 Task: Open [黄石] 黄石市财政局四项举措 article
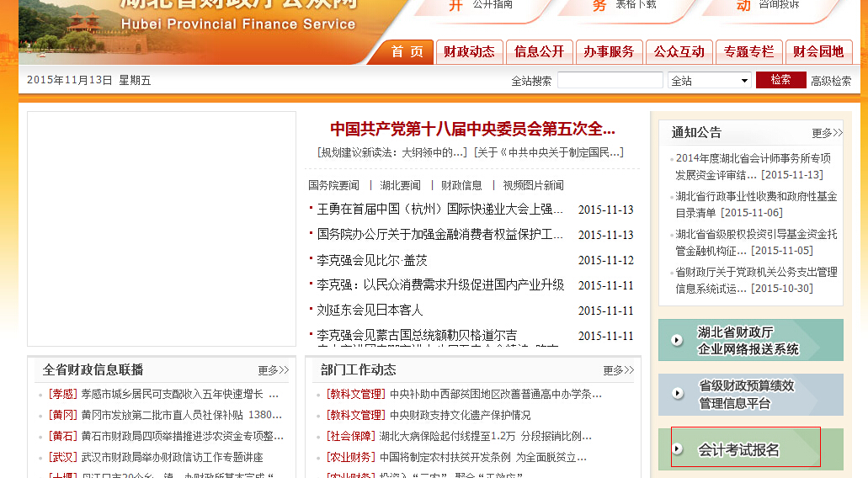coord(166,436)
